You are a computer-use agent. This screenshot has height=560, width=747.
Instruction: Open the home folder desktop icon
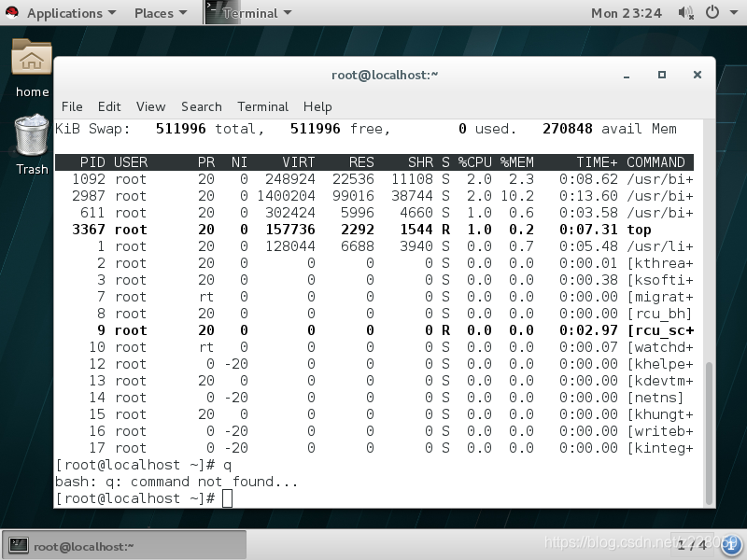click(x=32, y=57)
